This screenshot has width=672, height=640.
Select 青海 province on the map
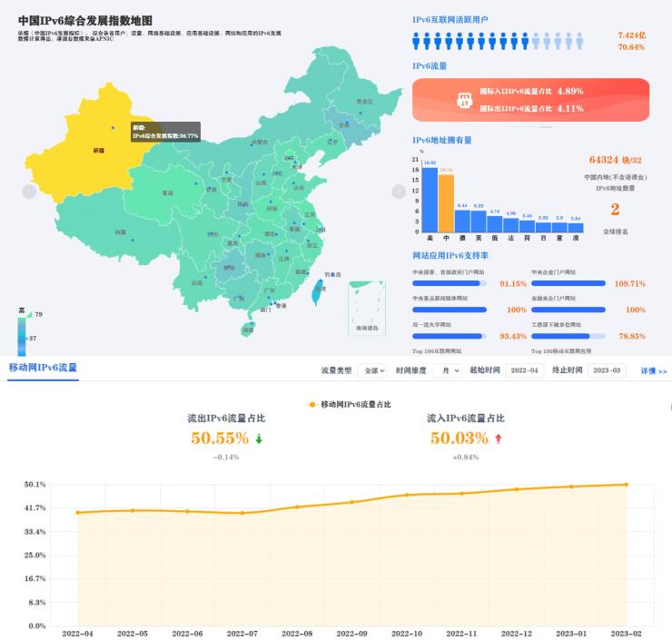[168, 193]
